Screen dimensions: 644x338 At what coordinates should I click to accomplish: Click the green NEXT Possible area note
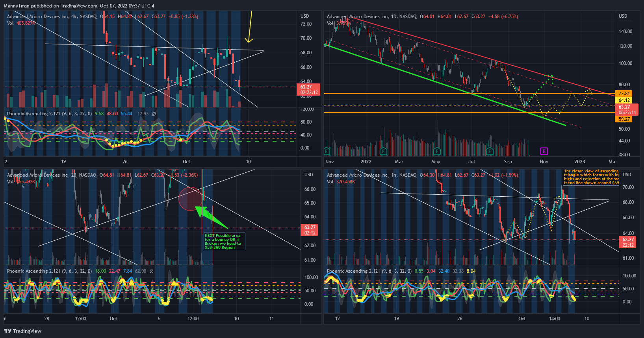click(x=225, y=242)
